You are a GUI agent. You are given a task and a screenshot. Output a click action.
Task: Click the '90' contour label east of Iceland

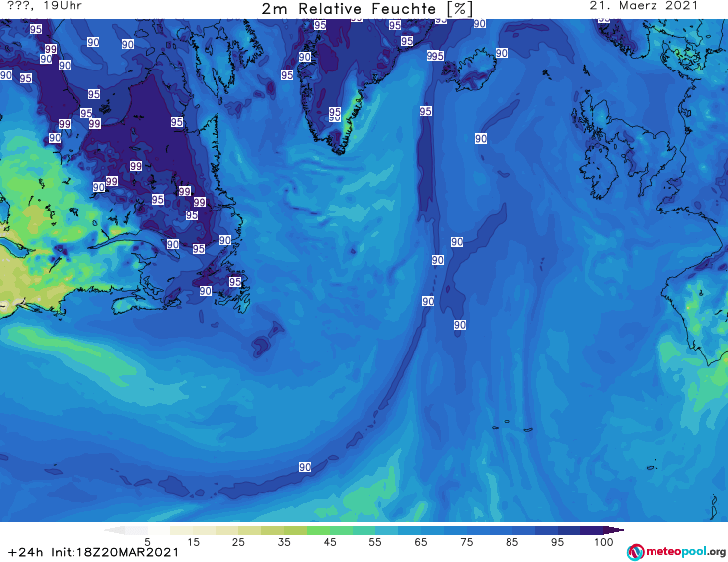501,53
